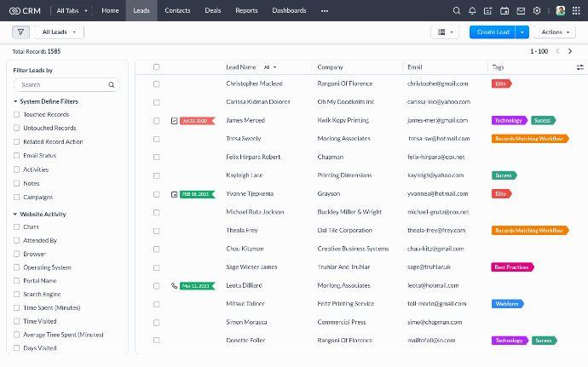The height and width of the screenshot is (367, 588).
Task: Open the notifications bell
Action: tap(472, 11)
